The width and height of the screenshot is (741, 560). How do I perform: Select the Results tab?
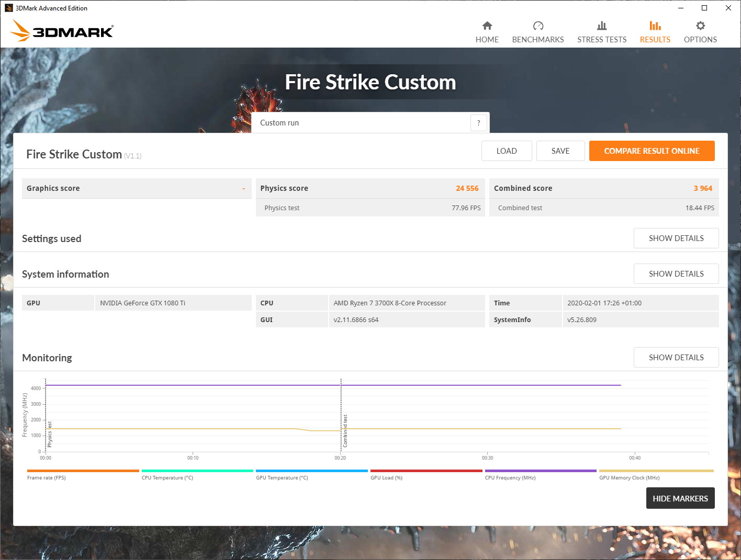point(655,32)
